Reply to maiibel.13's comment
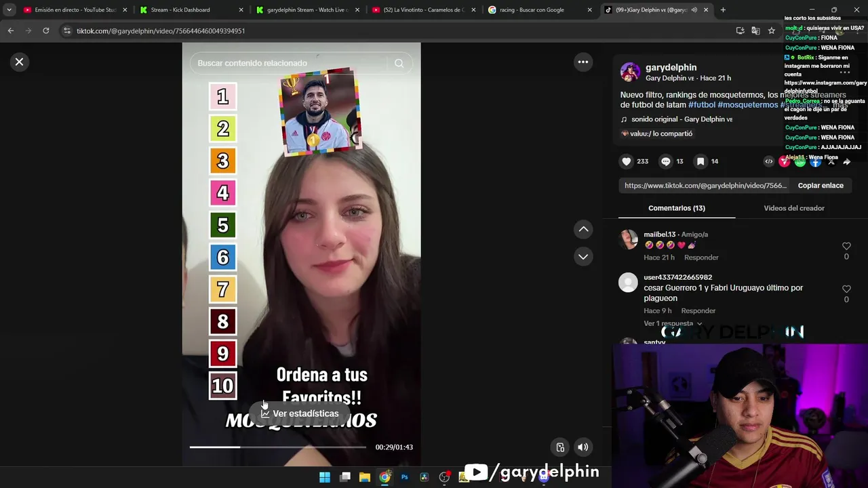This screenshot has height=488, width=868. tap(701, 258)
